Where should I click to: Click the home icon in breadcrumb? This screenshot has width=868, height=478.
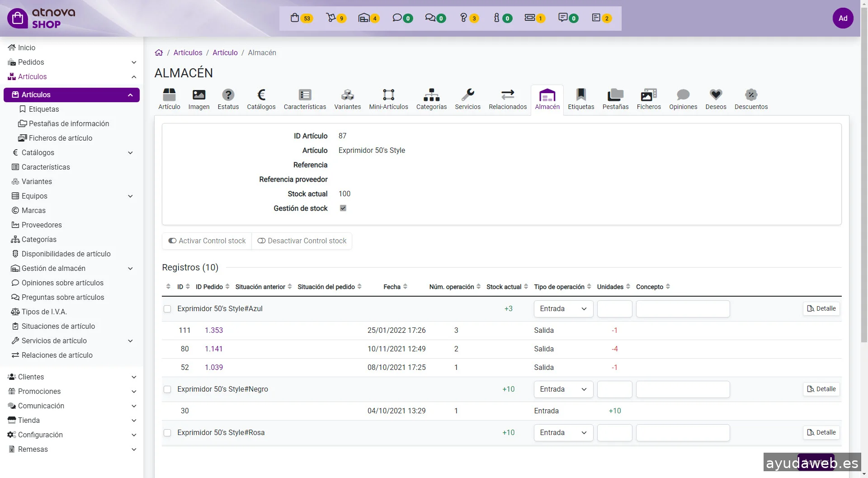click(x=159, y=53)
